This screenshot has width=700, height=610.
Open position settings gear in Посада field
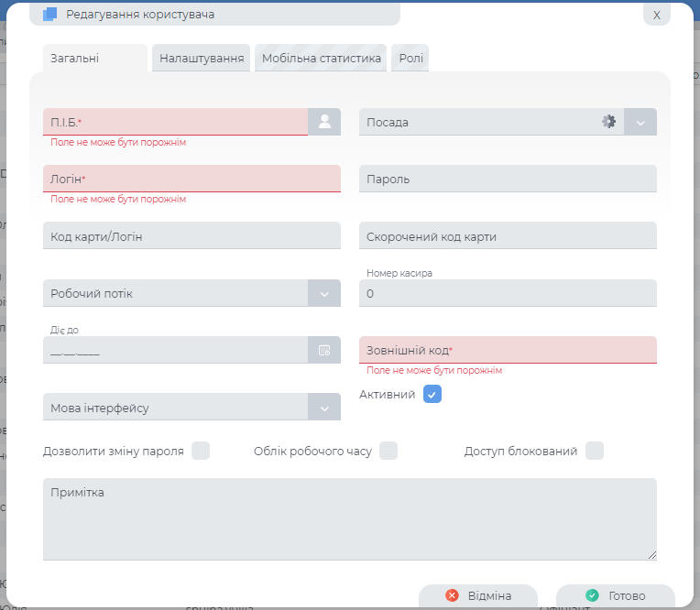tap(608, 122)
